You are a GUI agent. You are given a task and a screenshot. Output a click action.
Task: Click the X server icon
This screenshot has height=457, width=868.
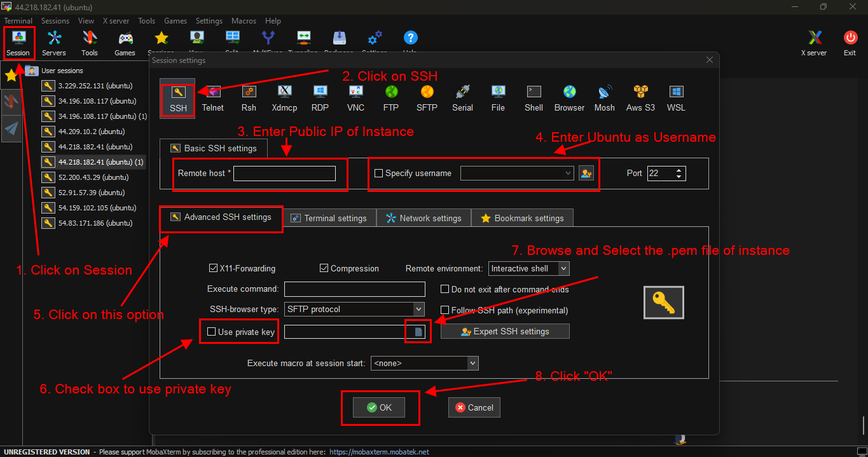[814, 43]
